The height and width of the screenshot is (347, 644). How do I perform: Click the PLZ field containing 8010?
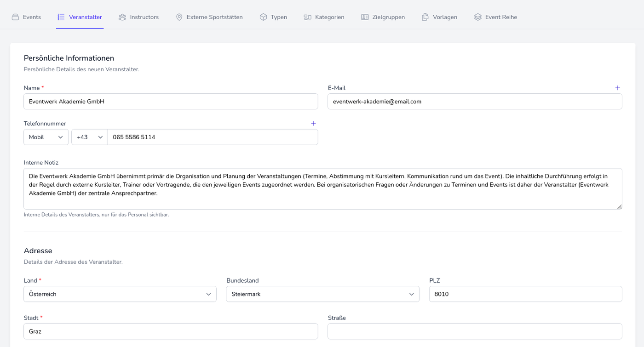(x=525, y=294)
